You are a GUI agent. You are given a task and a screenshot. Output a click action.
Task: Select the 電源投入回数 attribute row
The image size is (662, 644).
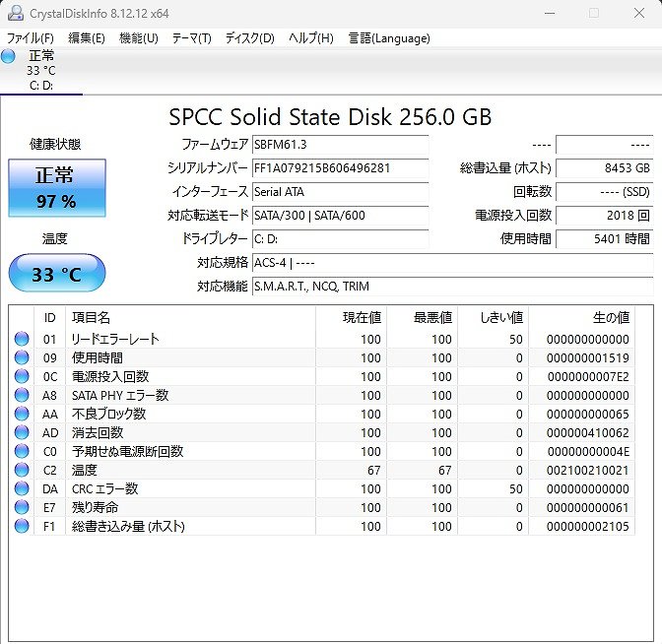(109, 377)
